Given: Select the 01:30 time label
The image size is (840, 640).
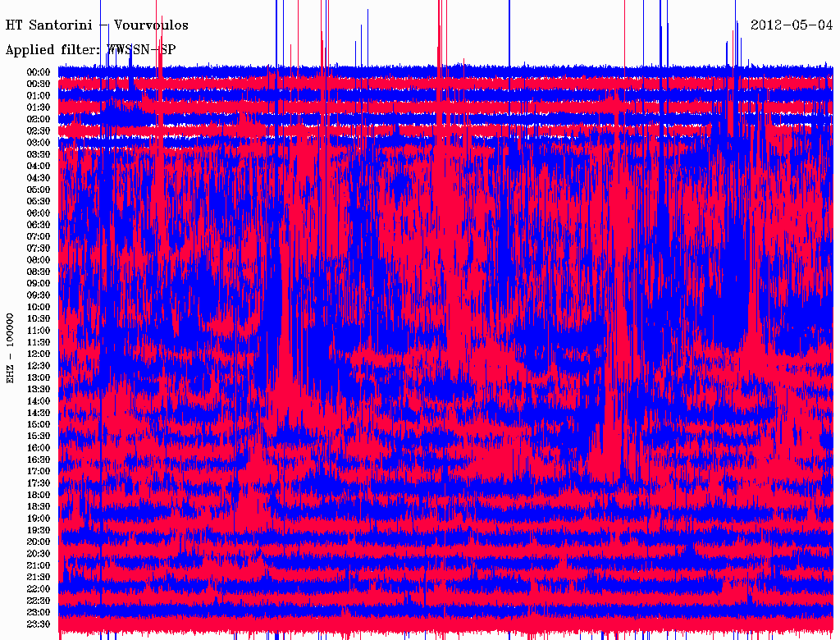Looking at the screenshot, I should (39, 107).
